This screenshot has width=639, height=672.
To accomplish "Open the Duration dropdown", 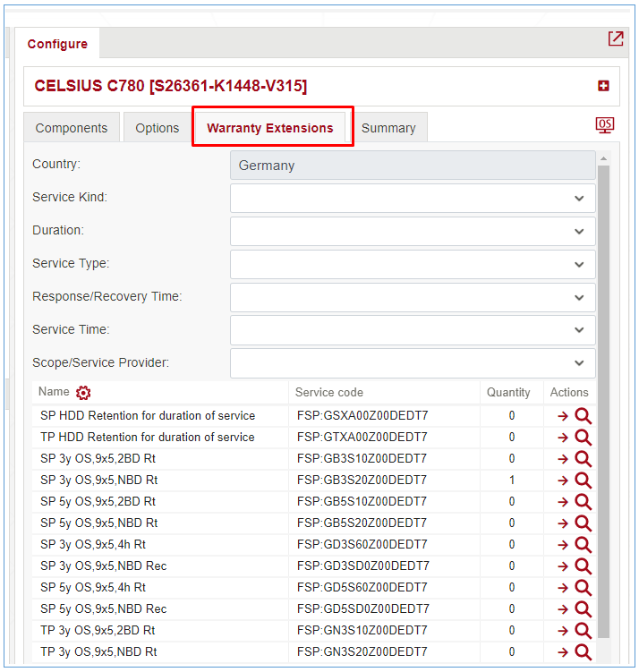I will point(413,231).
